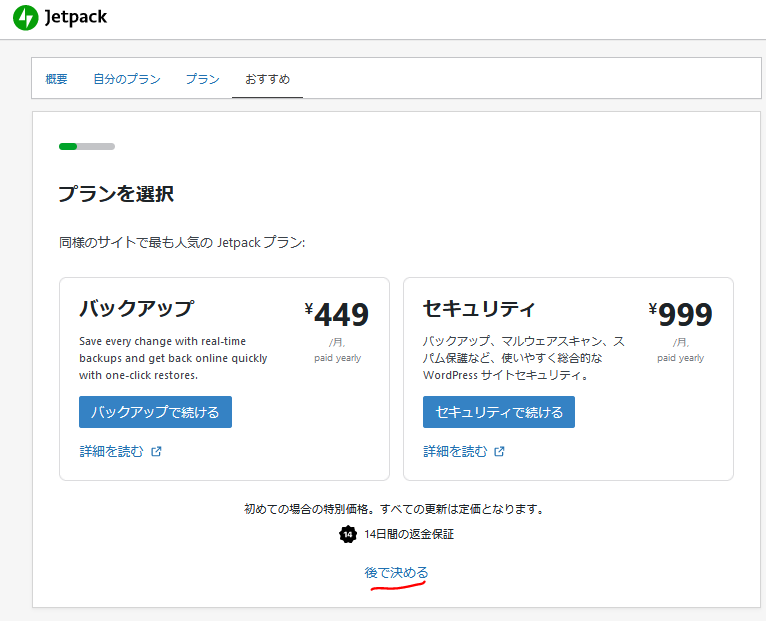Click external link icon in the バックアップ card
This screenshot has height=621, width=766.
[x=156, y=451]
